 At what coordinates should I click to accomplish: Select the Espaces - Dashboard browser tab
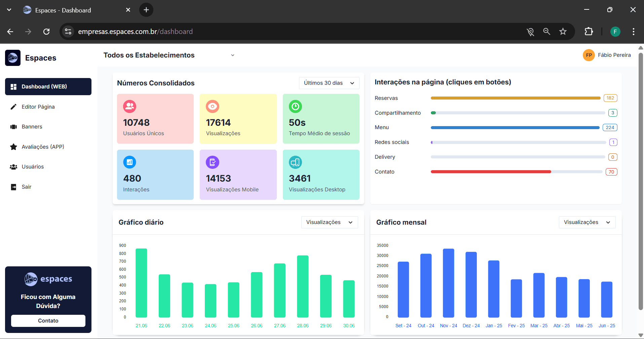63,10
